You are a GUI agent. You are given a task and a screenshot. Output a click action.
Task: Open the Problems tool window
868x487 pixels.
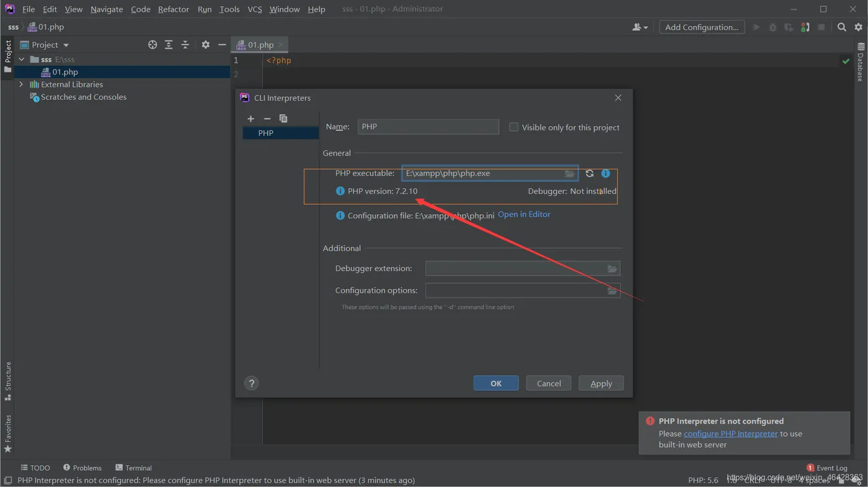[82, 468]
